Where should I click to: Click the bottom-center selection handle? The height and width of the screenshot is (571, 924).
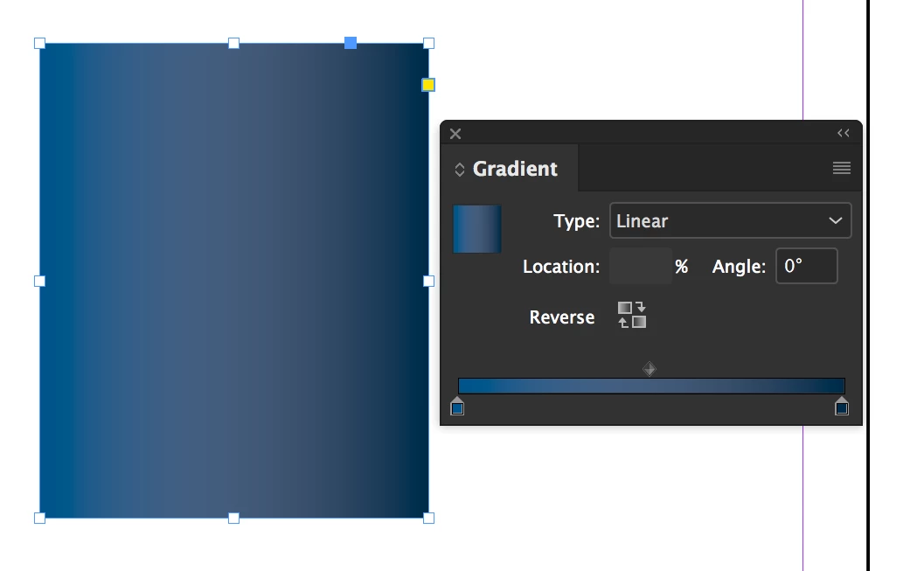233,518
